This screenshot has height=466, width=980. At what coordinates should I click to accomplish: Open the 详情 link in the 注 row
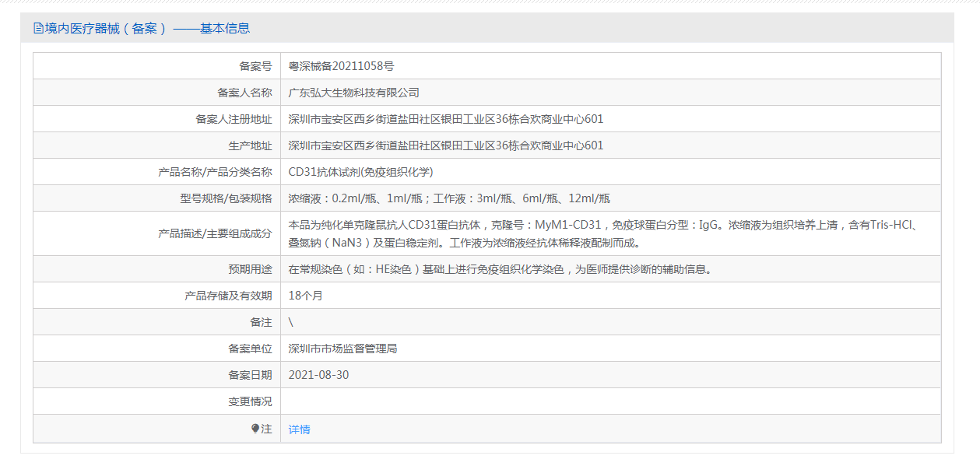pyautogui.click(x=300, y=429)
